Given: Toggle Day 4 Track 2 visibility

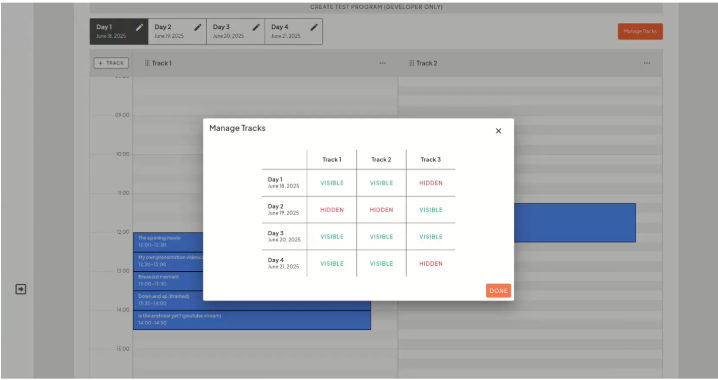Looking at the screenshot, I should pyautogui.click(x=381, y=264).
